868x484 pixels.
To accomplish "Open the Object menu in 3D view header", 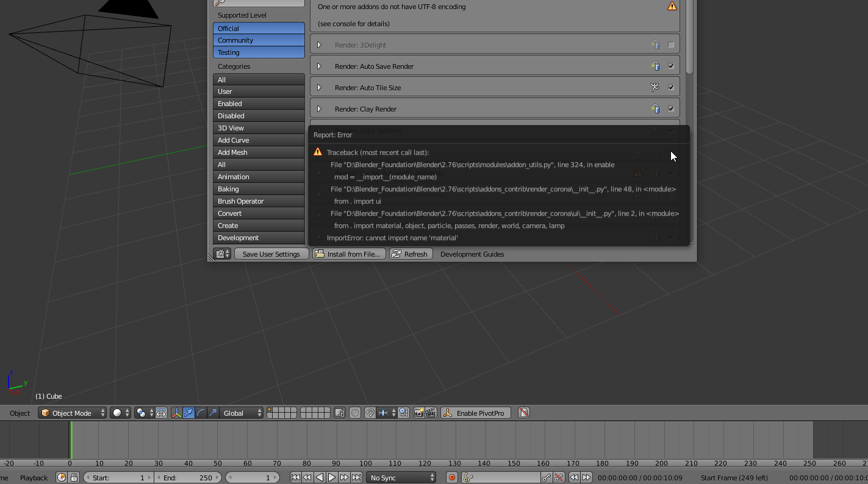I will click(20, 413).
